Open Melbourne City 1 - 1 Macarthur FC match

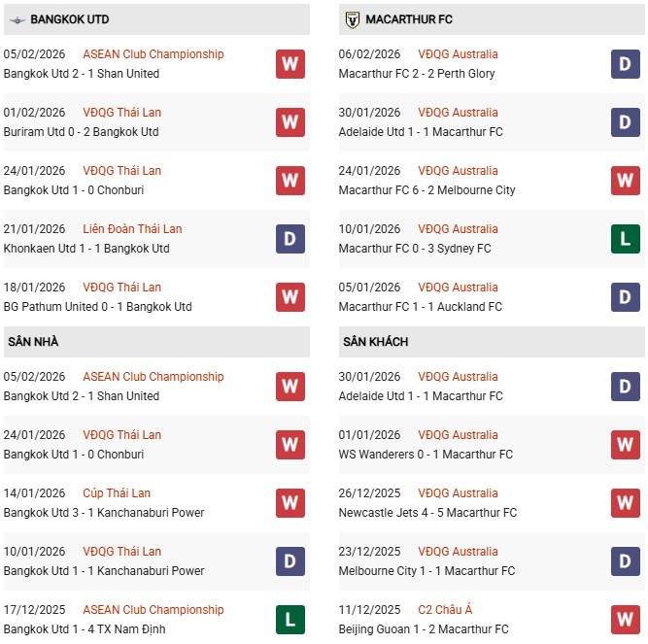426,571
